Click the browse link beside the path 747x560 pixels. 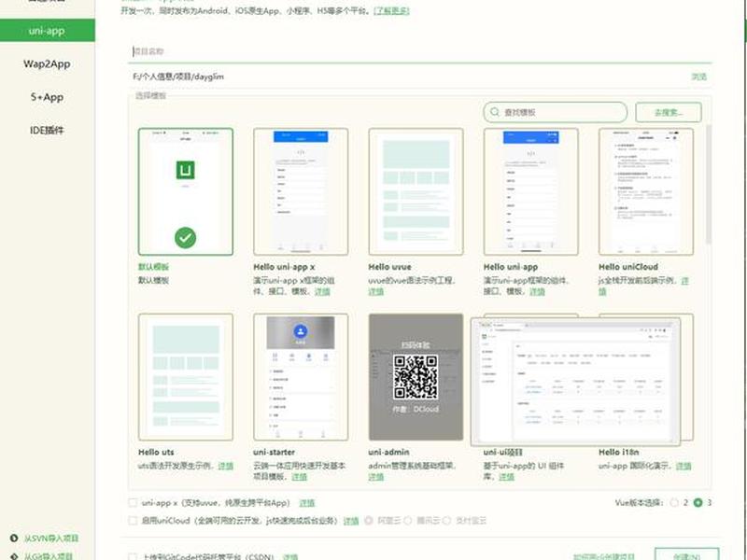(x=698, y=77)
